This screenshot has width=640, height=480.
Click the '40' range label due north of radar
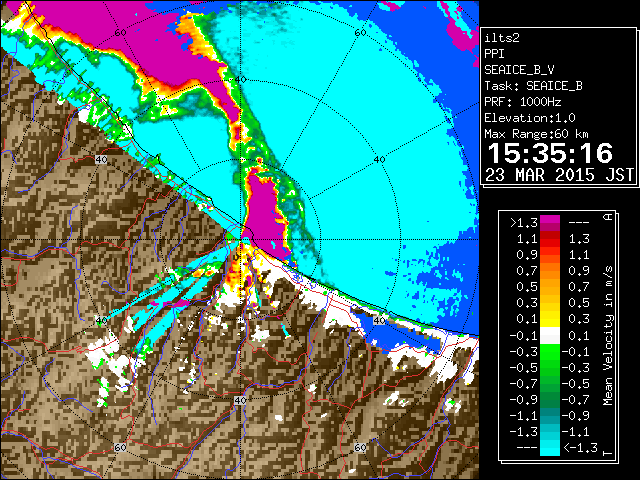click(x=240, y=79)
